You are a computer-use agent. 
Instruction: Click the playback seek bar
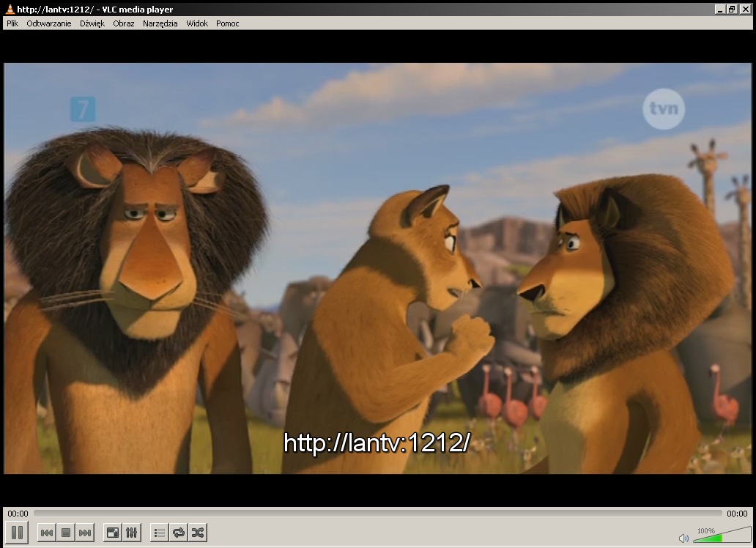click(377, 514)
